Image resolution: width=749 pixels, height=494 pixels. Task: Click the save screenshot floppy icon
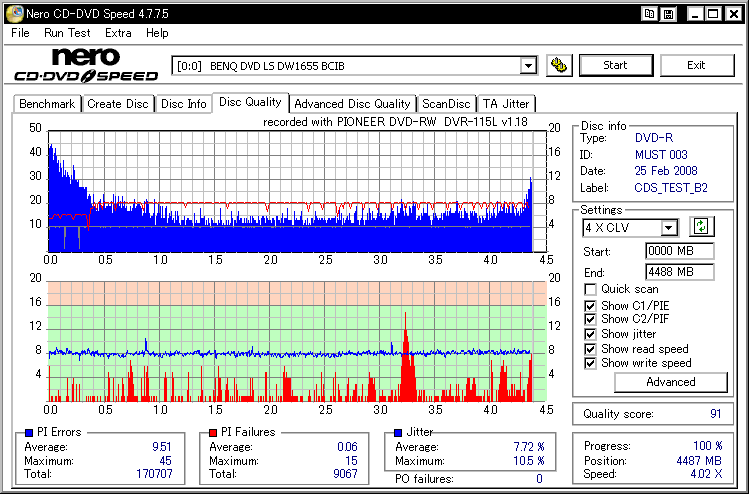669,14
